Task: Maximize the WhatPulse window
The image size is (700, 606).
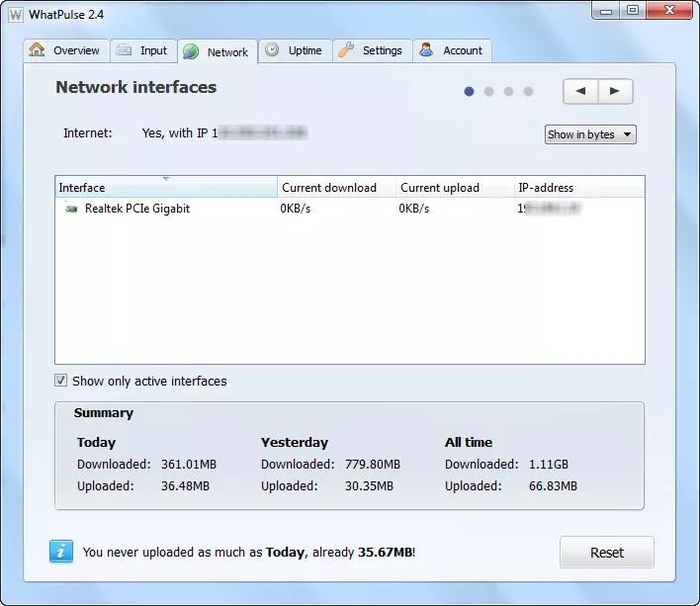Action: [632, 11]
